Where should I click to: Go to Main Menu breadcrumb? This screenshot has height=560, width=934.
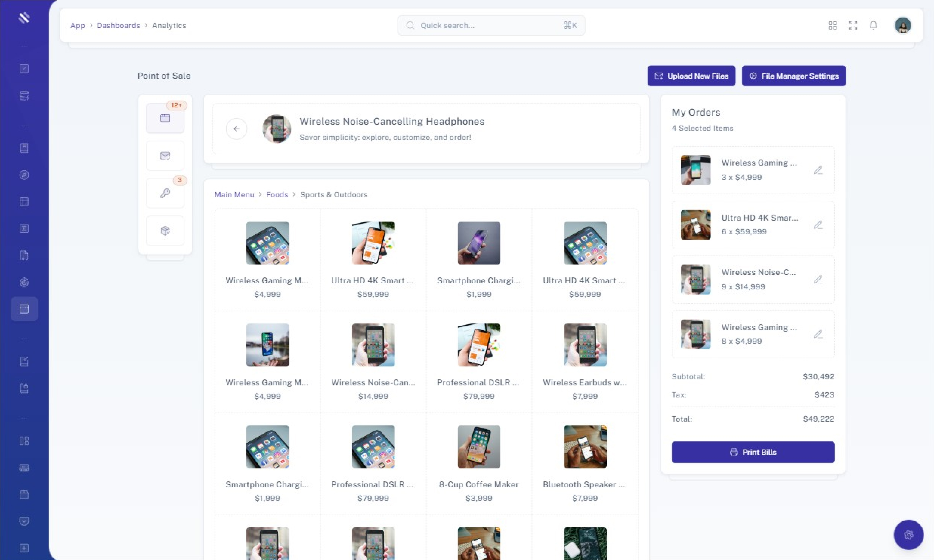[x=234, y=195]
